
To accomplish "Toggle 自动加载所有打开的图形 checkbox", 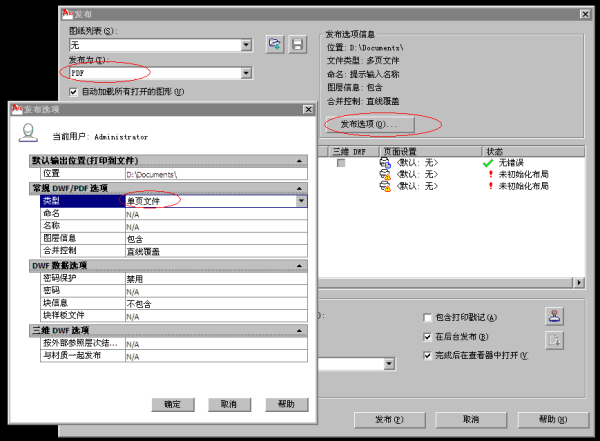I will point(73,91).
